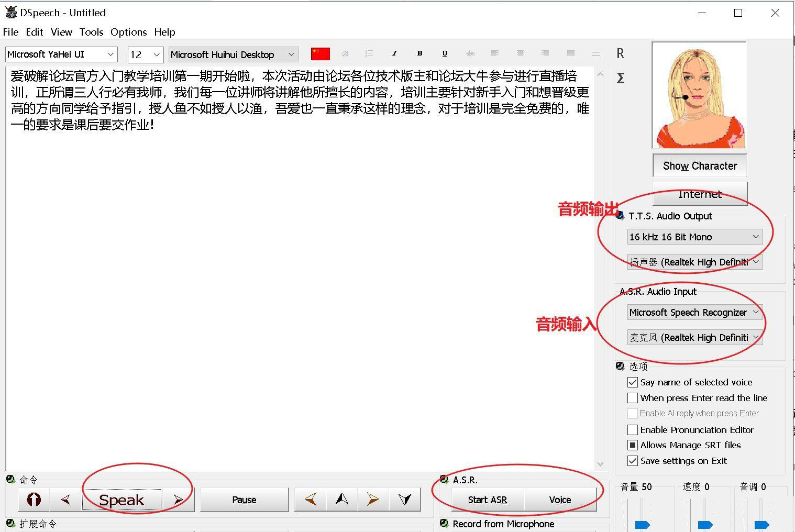Screen dimensions: 795x532
Task: Toggle bold formatting in the toolbar
Action: tap(419, 53)
